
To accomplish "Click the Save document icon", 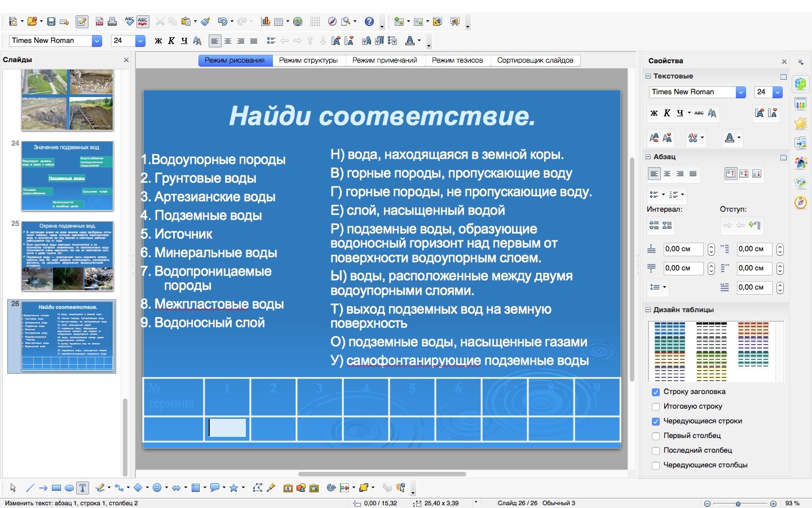I will (x=51, y=21).
